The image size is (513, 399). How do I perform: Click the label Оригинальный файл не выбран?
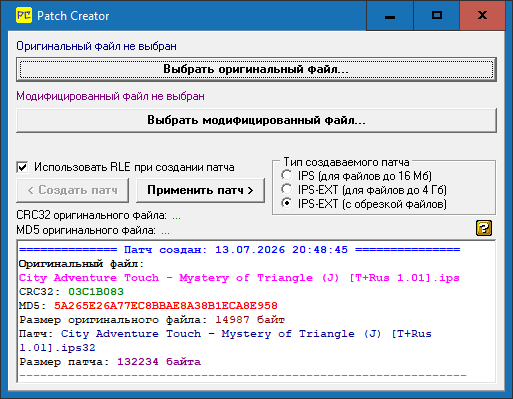(96, 46)
